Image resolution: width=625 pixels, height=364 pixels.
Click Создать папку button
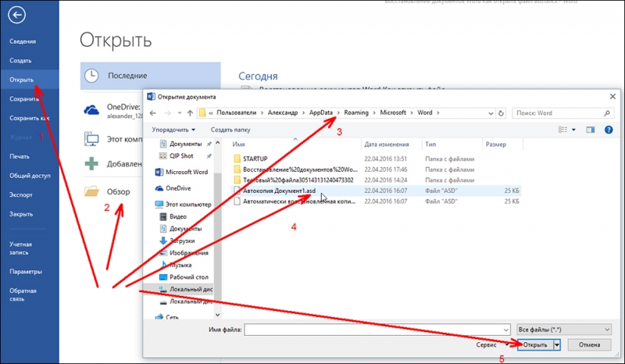(230, 130)
